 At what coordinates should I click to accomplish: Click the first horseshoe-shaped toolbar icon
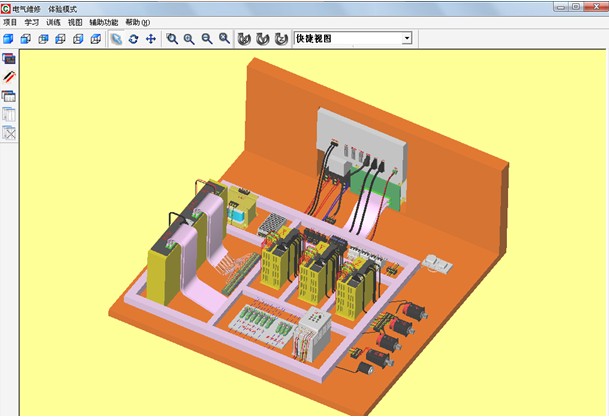click(243, 39)
